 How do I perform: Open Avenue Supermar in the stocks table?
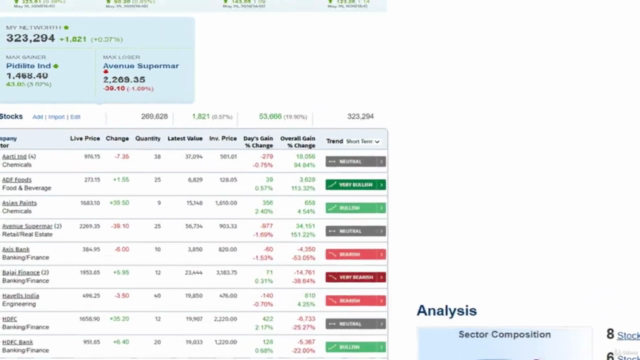(27, 226)
